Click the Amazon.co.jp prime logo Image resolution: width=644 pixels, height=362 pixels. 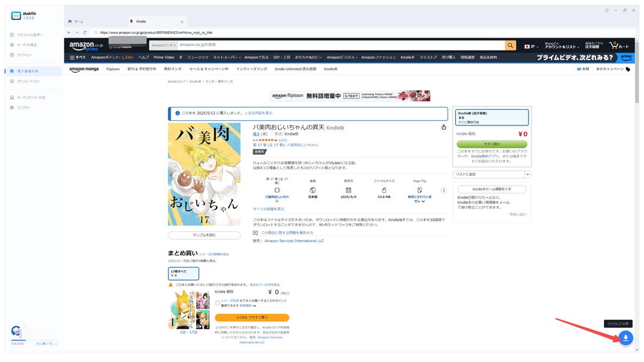click(x=86, y=46)
